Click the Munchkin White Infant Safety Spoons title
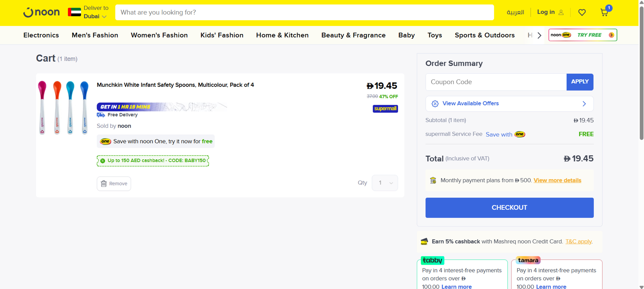The width and height of the screenshot is (644, 289). point(175,85)
